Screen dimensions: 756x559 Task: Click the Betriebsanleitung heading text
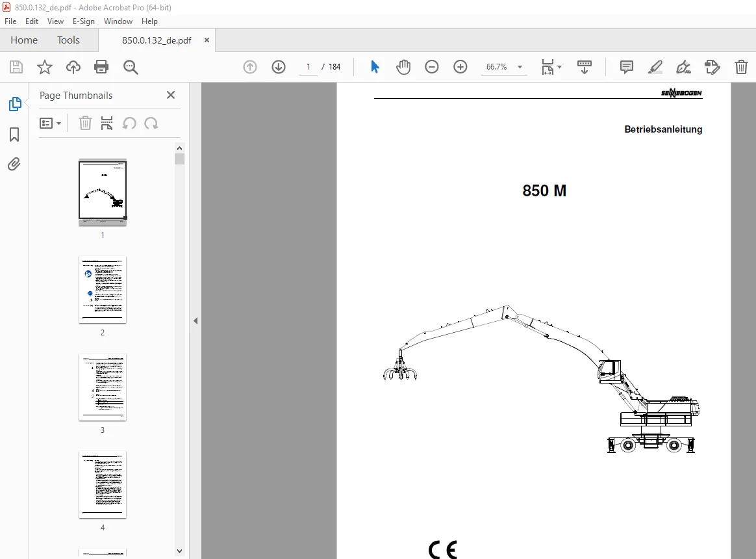coord(663,129)
